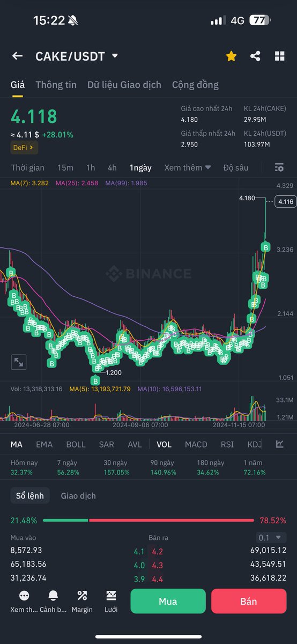The width and height of the screenshot is (297, 644).
Task: Tap the green Mua button
Action: [x=168, y=601]
